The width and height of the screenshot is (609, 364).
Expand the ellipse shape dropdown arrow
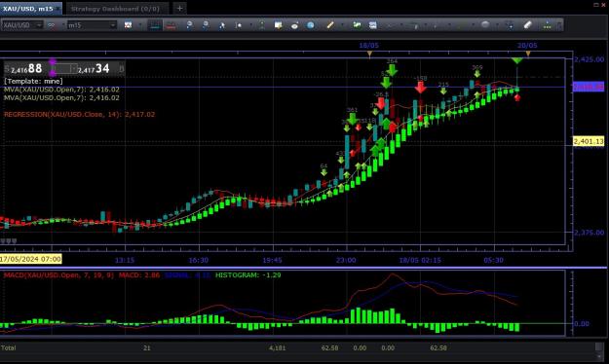click(x=497, y=25)
